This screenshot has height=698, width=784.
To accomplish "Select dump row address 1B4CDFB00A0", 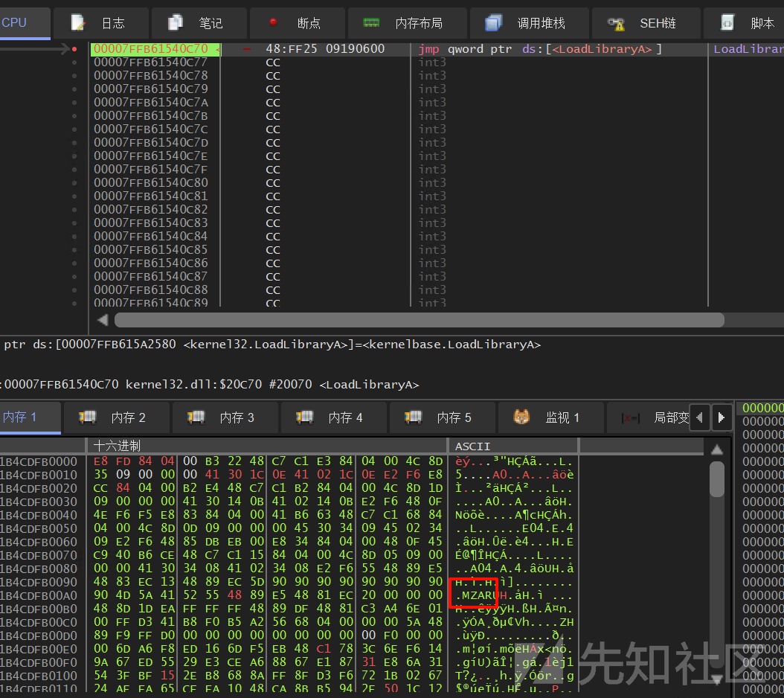I will (x=39, y=595).
